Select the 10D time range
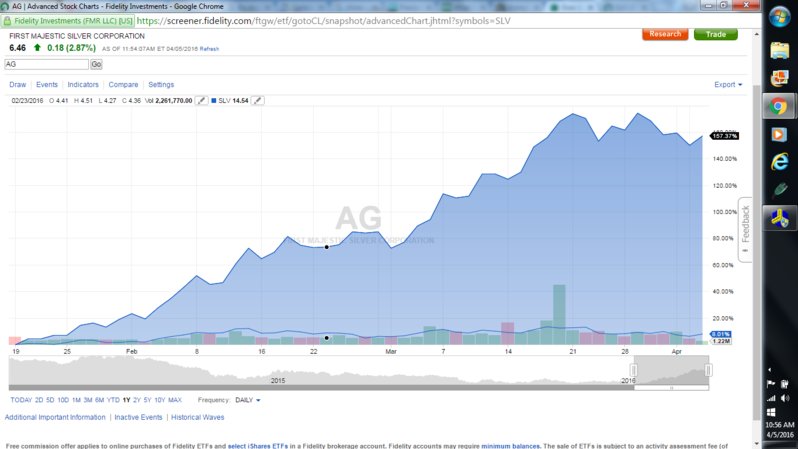The width and height of the screenshot is (798, 449). pyautogui.click(x=63, y=400)
